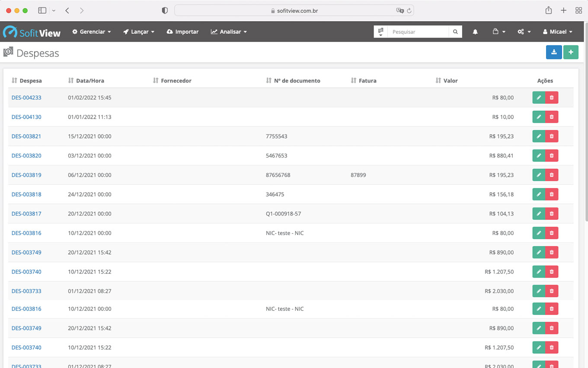Edit expense DES-003817 with pencil icon
Screen dimensions: 588x368
[x=539, y=213]
